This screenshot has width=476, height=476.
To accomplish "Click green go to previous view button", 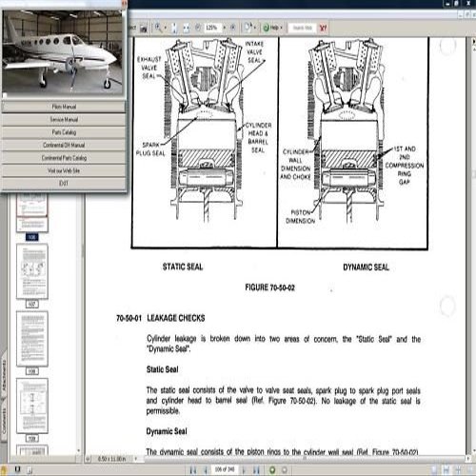I will click(272, 469).
